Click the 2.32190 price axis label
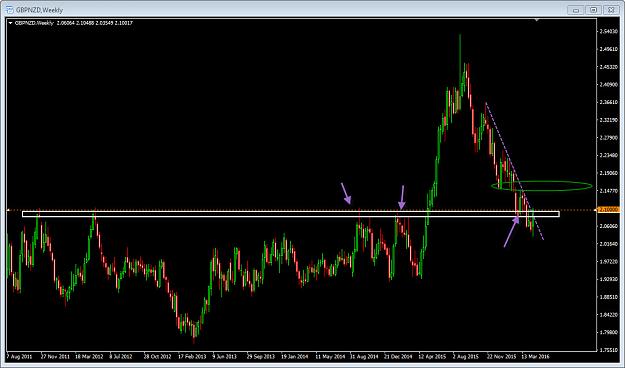This screenshot has height=368, width=625. 608,120
